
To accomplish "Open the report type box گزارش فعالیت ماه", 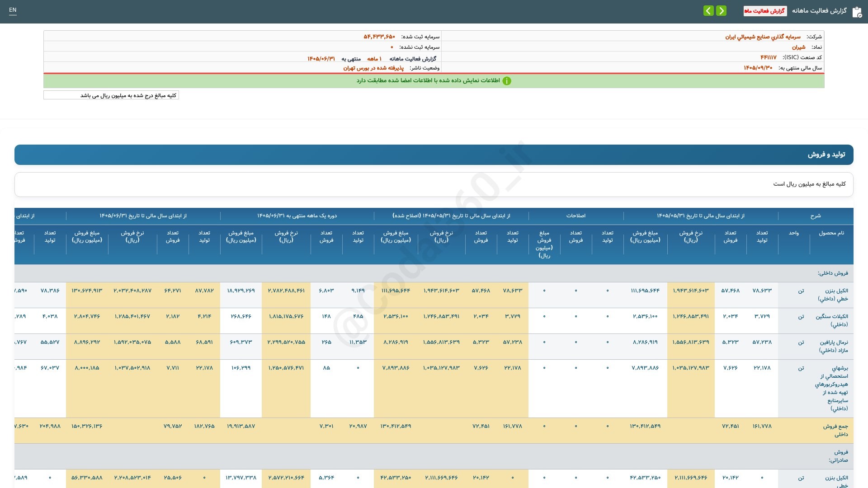I will point(765,11).
